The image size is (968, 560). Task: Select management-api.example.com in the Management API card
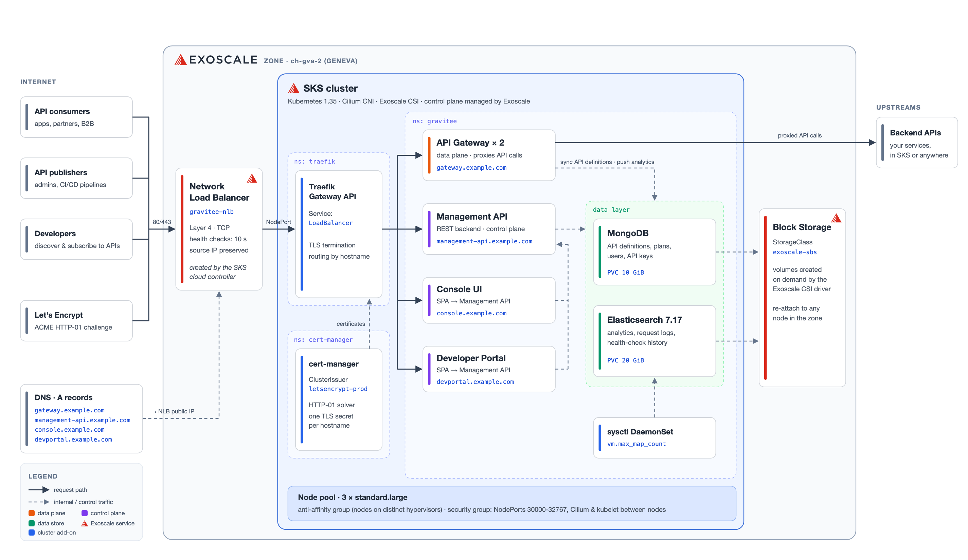(x=484, y=241)
